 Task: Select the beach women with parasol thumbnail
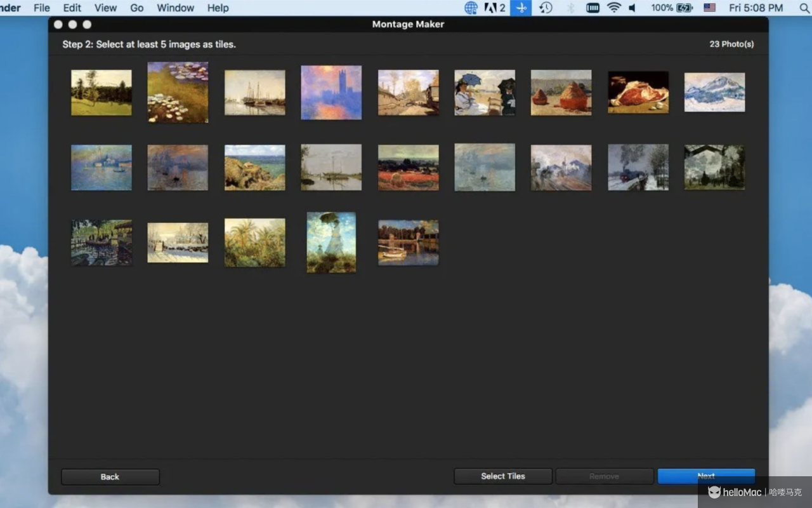click(485, 93)
